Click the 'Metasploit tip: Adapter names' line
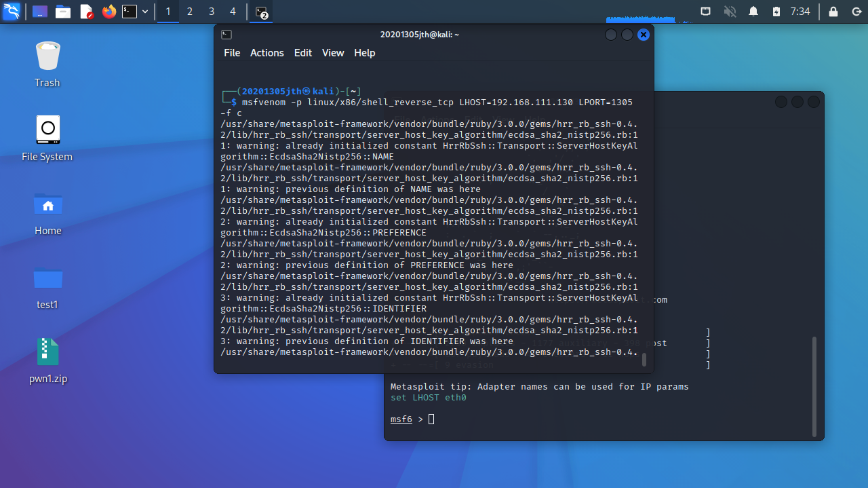This screenshot has width=868, height=488. click(x=540, y=387)
